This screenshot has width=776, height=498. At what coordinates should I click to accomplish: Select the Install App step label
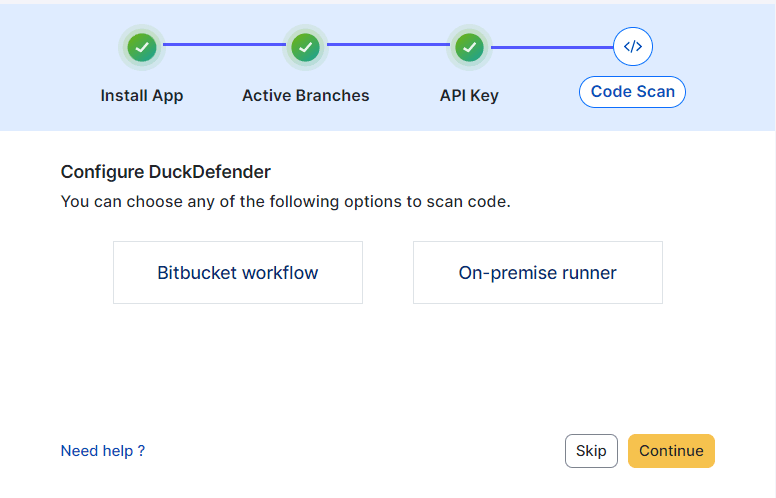tap(142, 96)
